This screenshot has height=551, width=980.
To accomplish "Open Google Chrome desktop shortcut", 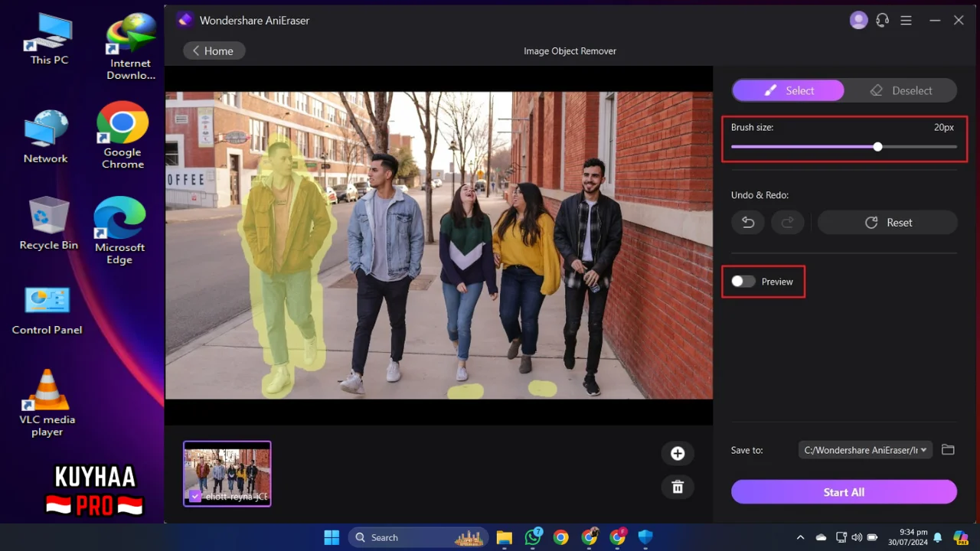I will pos(122,135).
